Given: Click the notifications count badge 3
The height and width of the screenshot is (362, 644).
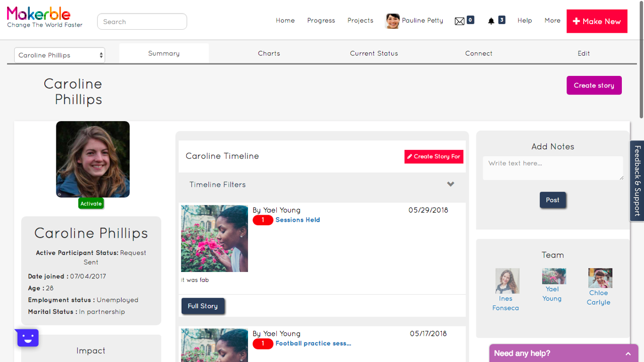Looking at the screenshot, I should (x=502, y=20).
